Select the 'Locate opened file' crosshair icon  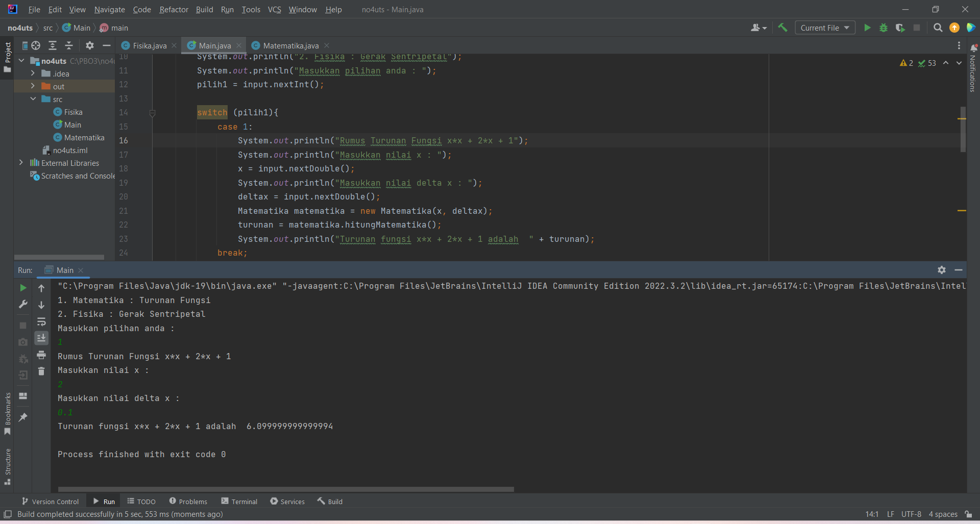point(35,45)
